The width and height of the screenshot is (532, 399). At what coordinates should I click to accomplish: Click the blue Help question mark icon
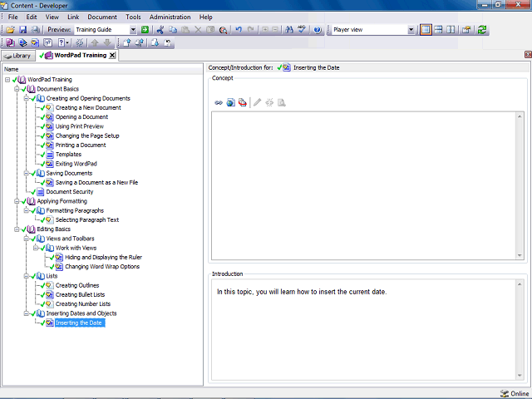[318, 30]
